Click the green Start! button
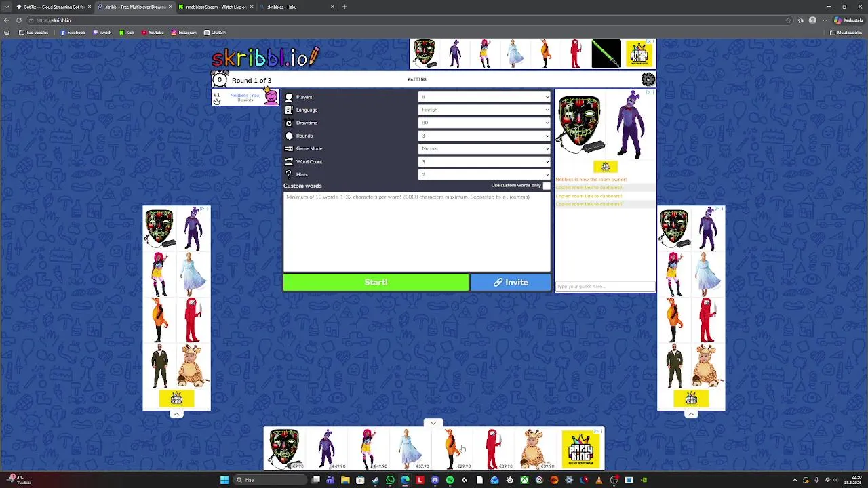Image resolution: width=868 pixels, height=488 pixels. [376, 282]
